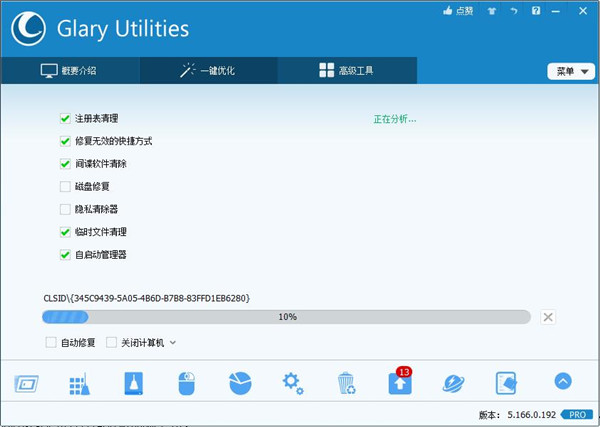This screenshot has height=427, width=600.
Task: Open the context menu manager mouse icon
Action: 186,383
